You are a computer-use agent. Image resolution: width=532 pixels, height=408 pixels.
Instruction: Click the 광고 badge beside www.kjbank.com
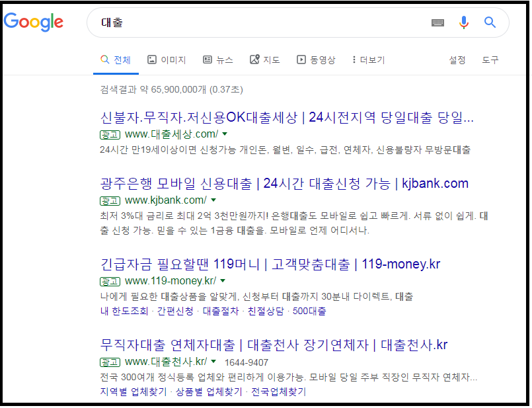[110, 200]
